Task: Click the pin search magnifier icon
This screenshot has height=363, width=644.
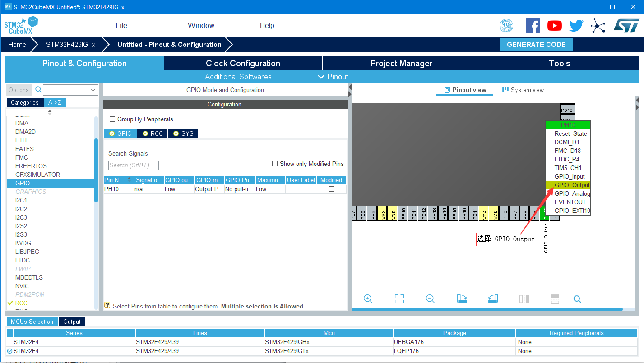Action: [x=577, y=299]
